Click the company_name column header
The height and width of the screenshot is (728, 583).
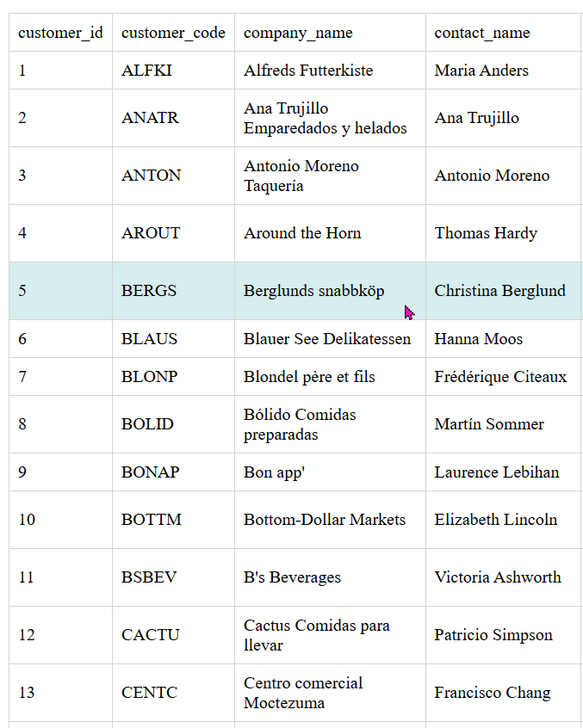[x=298, y=33]
